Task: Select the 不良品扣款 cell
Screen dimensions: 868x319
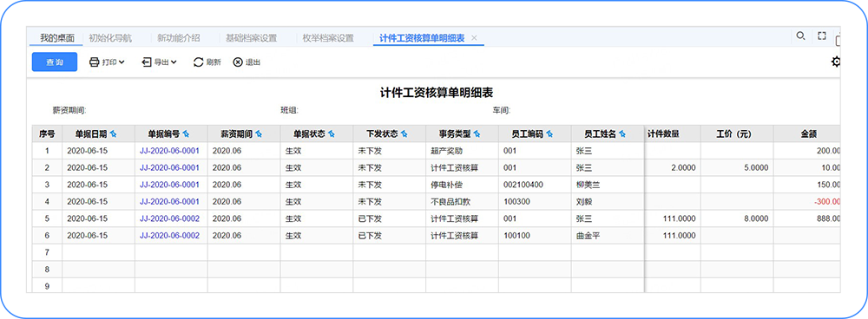Action: click(462, 201)
